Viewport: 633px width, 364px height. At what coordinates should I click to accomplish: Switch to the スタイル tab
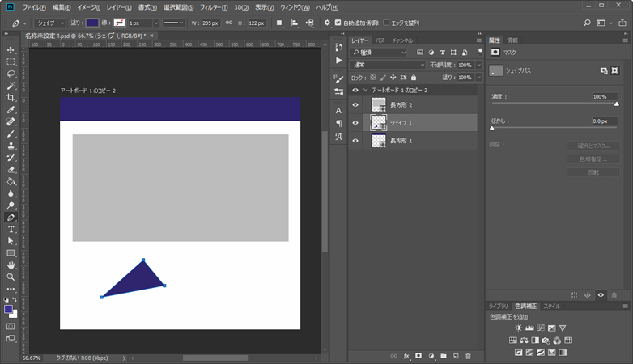(551, 307)
